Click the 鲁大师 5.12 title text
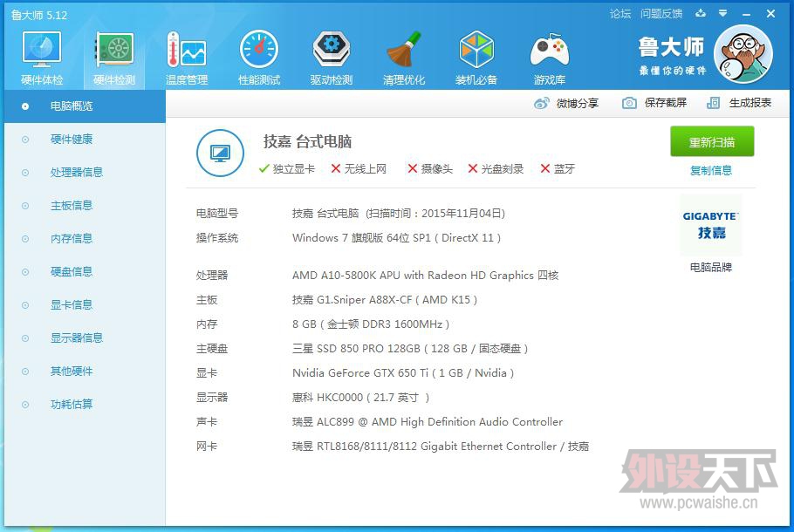This screenshot has width=794, height=532. (39, 15)
